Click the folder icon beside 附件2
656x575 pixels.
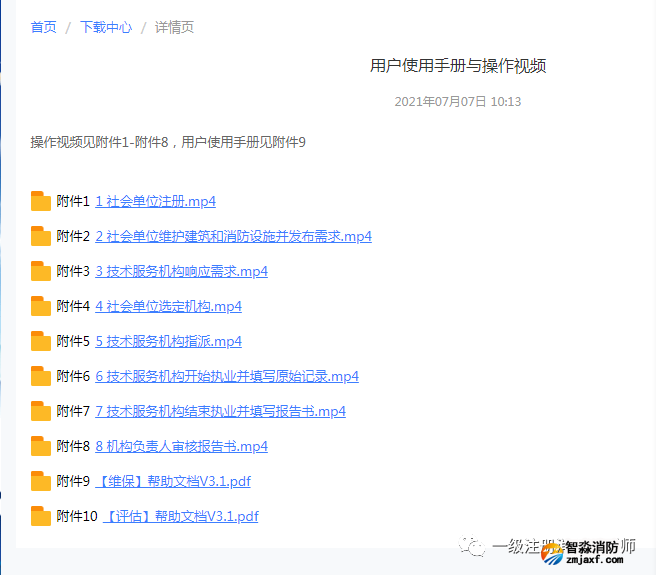pyautogui.click(x=41, y=236)
